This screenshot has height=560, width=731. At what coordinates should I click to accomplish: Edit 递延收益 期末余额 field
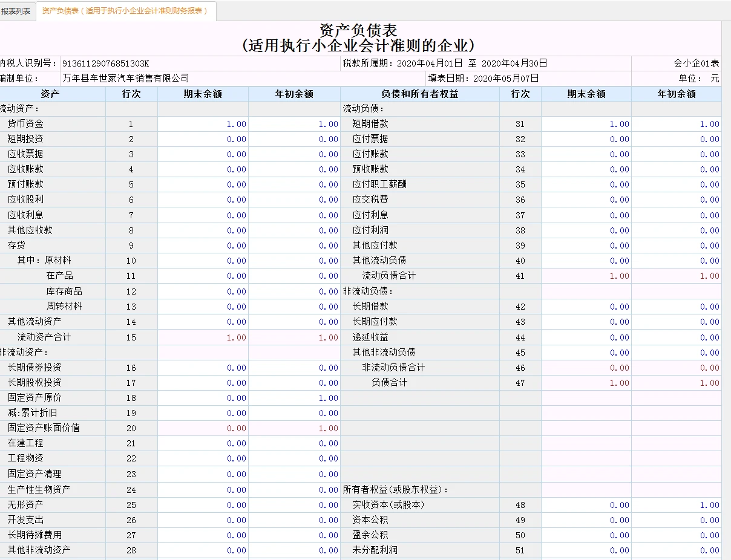point(586,337)
